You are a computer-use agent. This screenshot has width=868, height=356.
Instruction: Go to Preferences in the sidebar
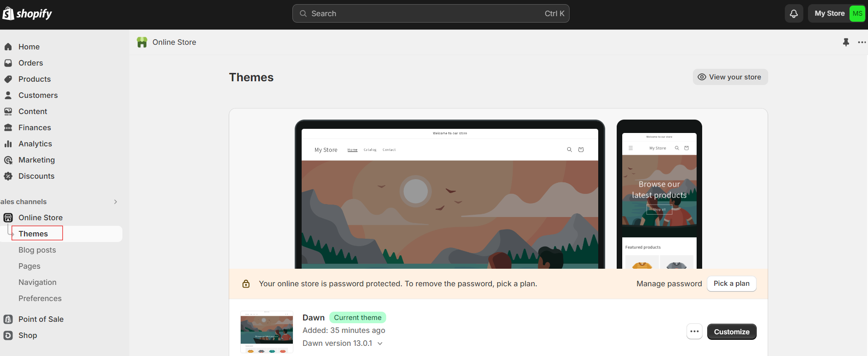click(x=40, y=298)
